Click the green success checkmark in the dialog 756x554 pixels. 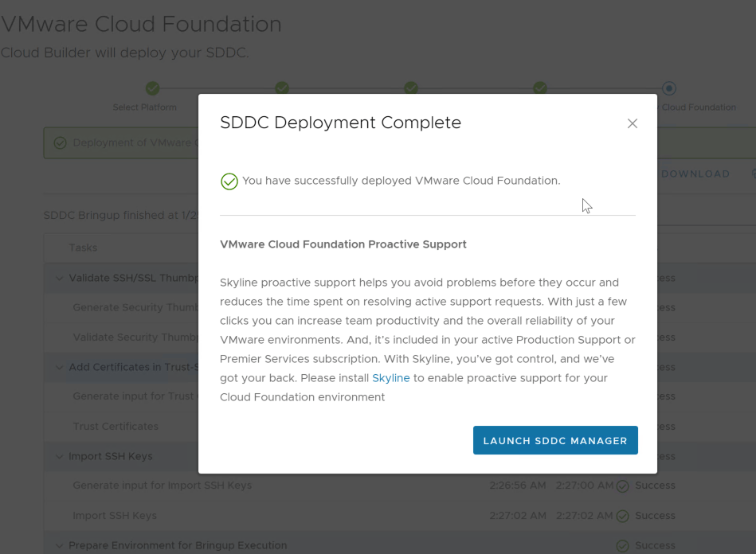pos(229,181)
